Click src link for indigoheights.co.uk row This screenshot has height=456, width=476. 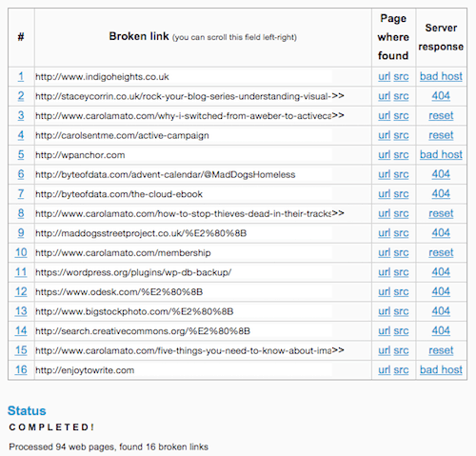coord(401,76)
